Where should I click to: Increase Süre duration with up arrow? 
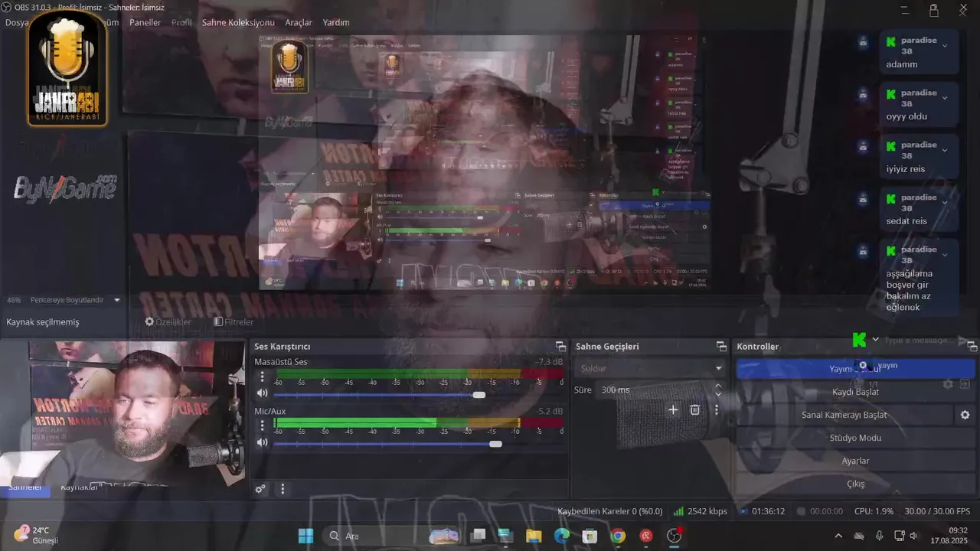(x=718, y=386)
